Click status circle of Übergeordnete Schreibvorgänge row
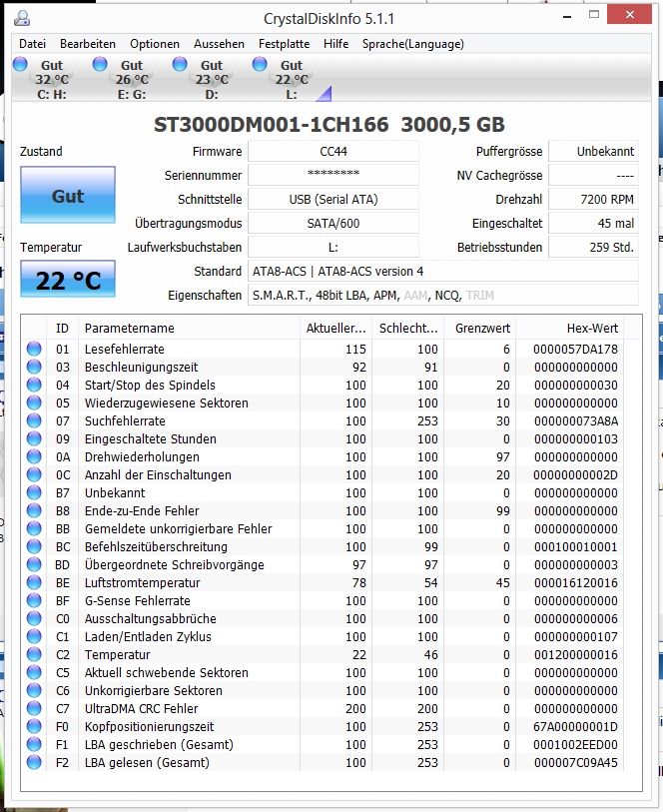Screen dimensions: 663x812 (34, 564)
